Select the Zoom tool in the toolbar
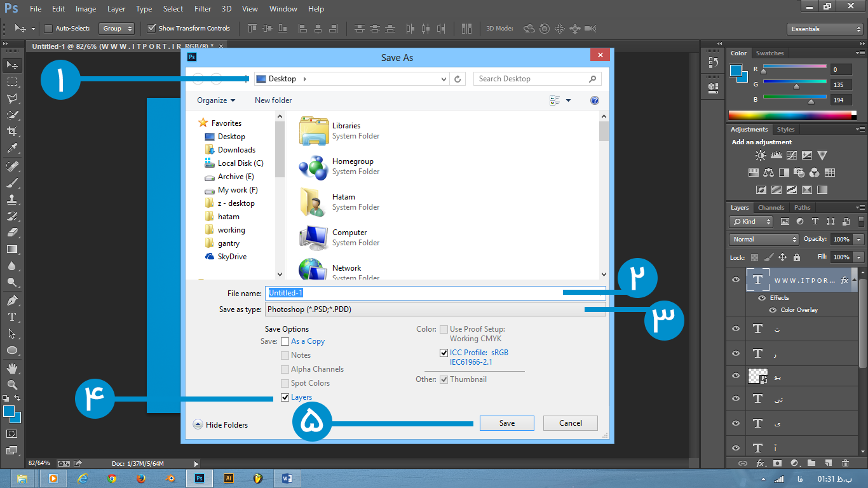 pos(12,384)
